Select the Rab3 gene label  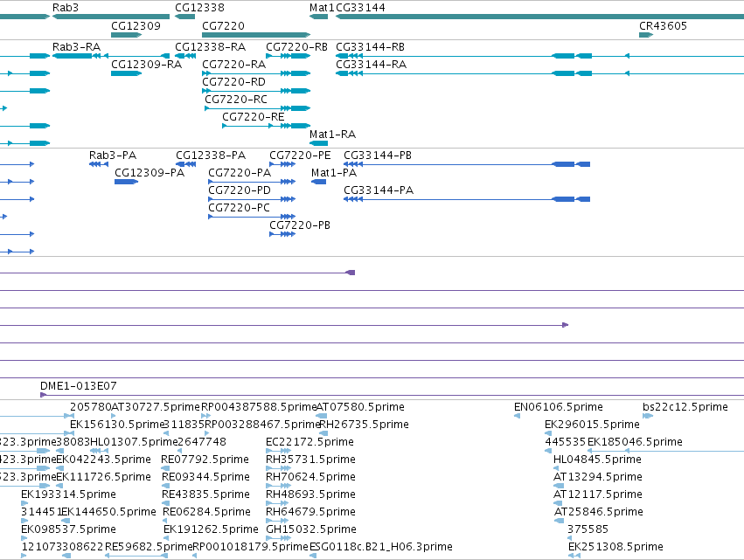point(66,8)
